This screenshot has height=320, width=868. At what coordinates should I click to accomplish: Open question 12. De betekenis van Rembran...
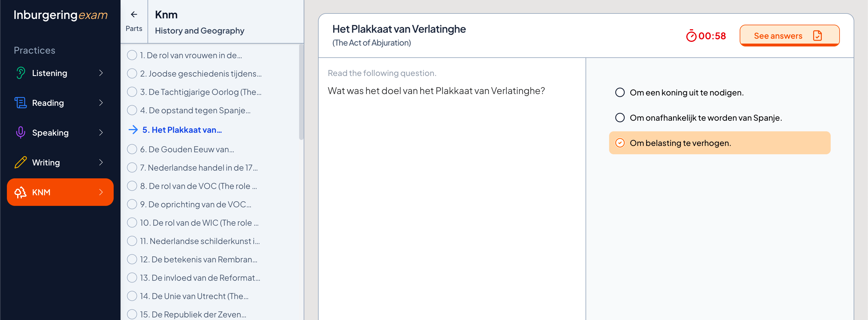point(198,259)
